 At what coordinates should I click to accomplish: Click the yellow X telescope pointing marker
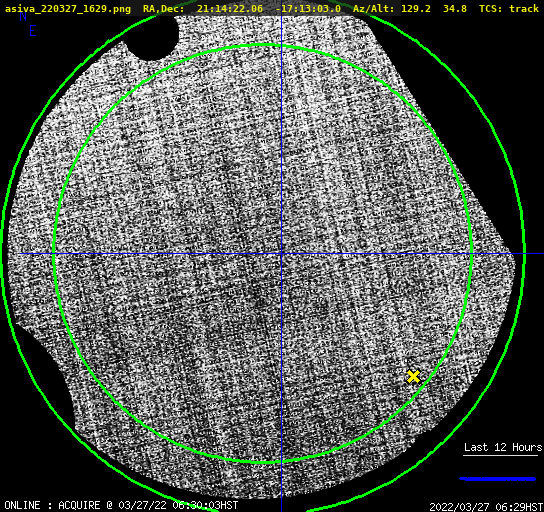click(x=413, y=376)
